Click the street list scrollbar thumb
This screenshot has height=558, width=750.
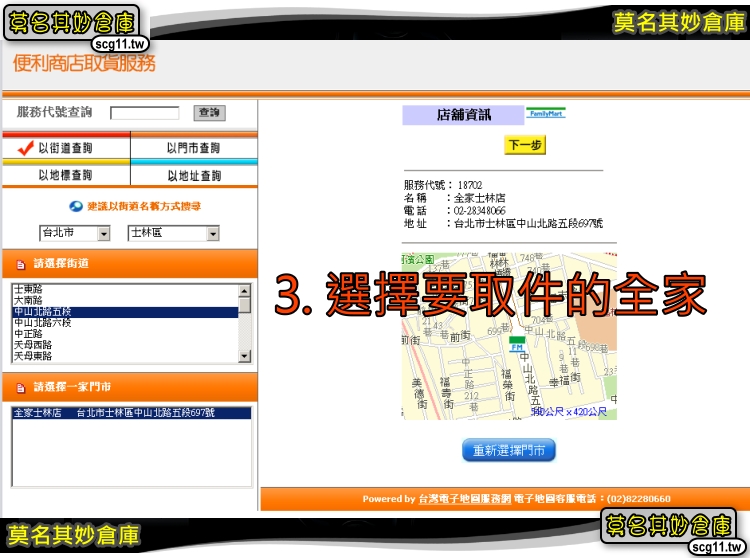point(244,305)
